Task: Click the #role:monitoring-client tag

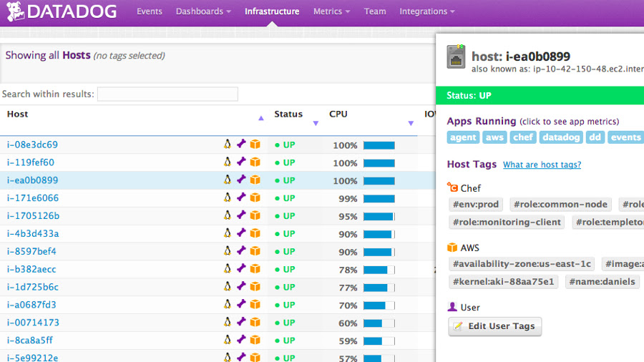Action: [x=507, y=222]
